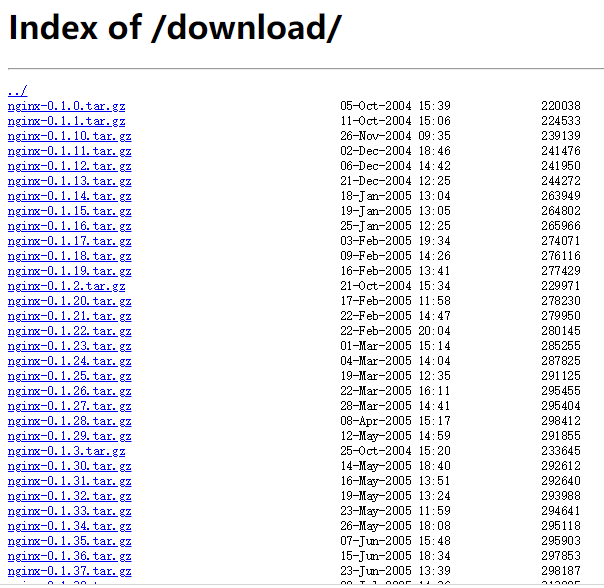Click the date 23-Jun-2005 13:39

click(x=395, y=572)
